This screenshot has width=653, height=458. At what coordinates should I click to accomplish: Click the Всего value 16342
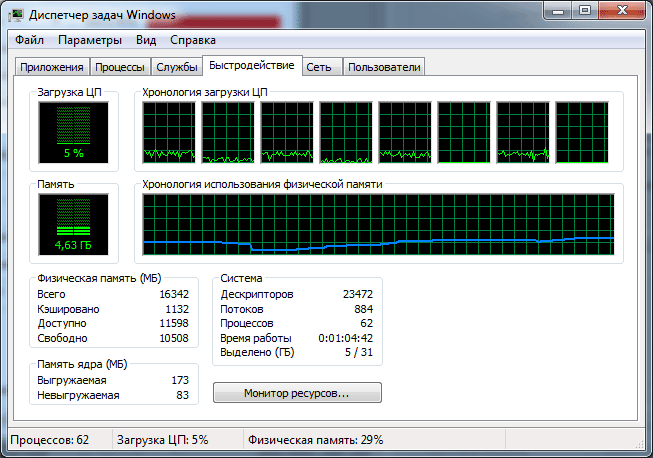click(x=174, y=294)
